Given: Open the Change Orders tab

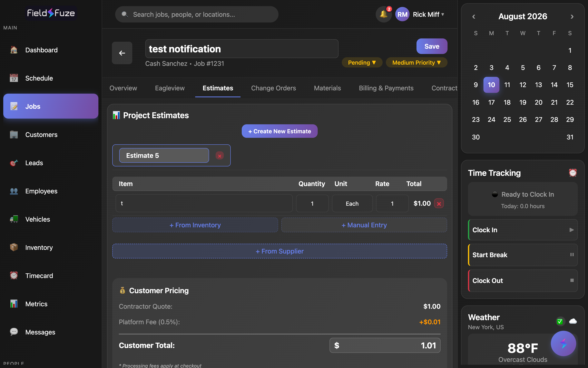Looking at the screenshot, I should pos(273,88).
